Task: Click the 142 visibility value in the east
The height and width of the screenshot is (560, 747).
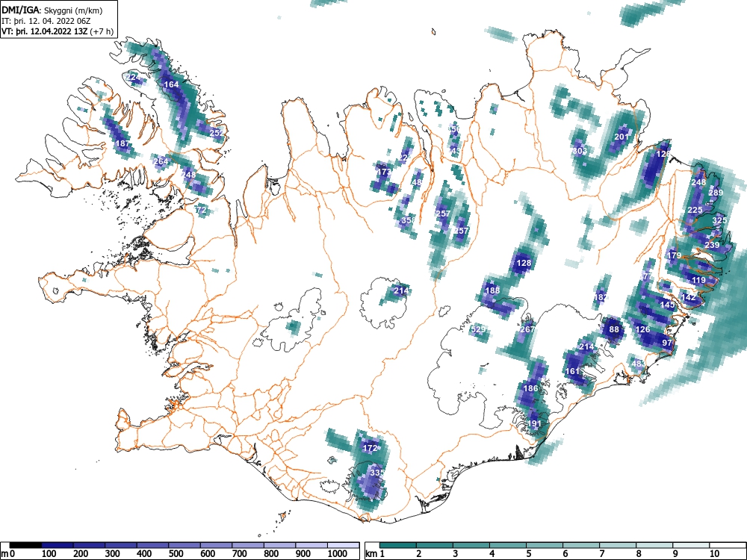Action: (x=689, y=297)
